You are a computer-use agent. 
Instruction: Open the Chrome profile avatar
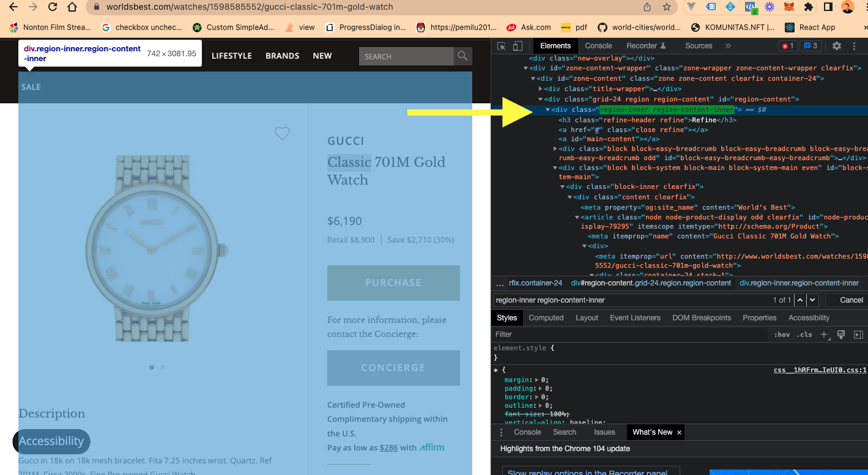pyautogui.click(x=848, y=7)
